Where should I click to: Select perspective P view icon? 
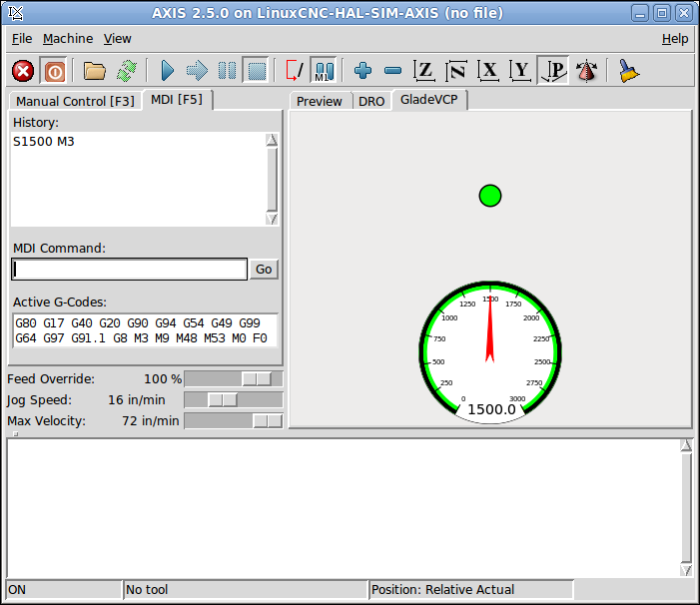point(553,71)
